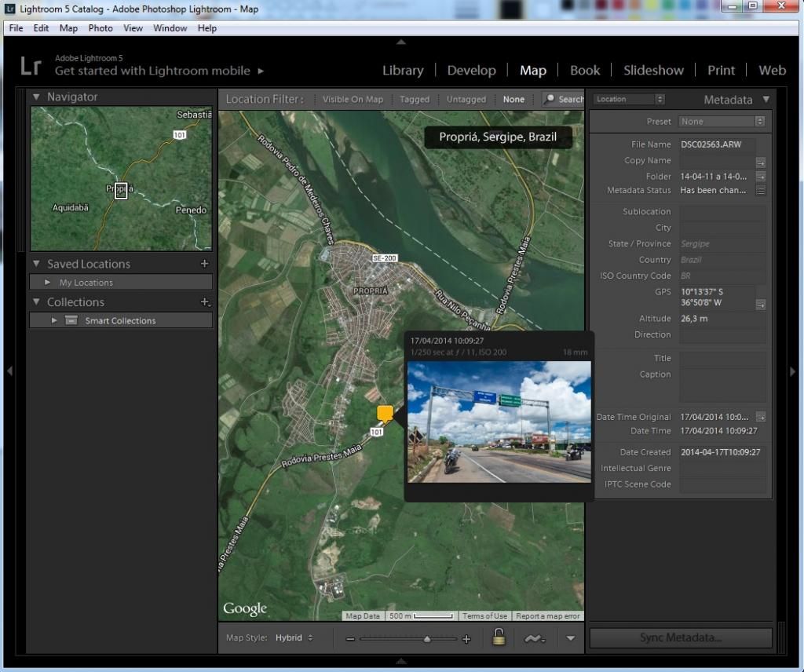The height and width of the screenshot is (672, 804).
Task: Expand My Locations folder
Action: tap(47, 282)
